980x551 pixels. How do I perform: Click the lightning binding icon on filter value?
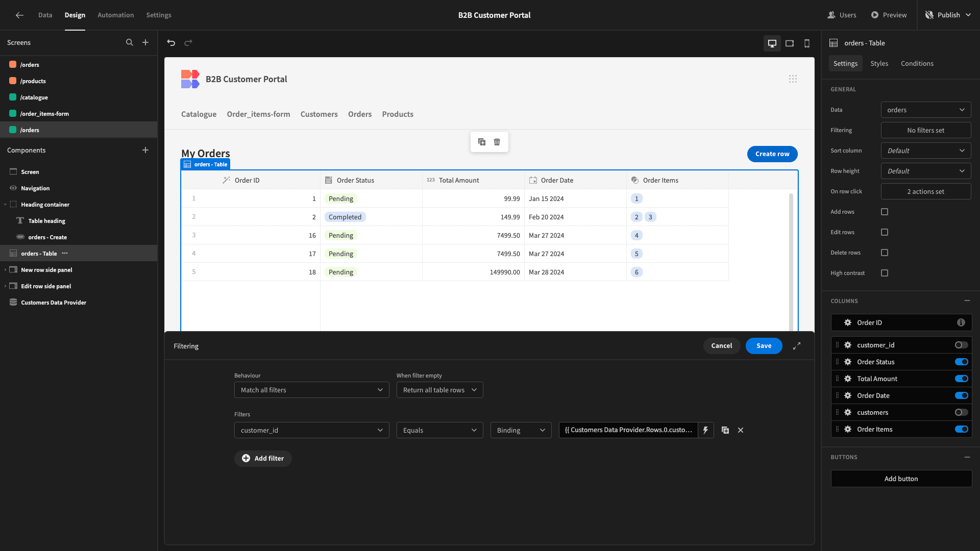coord(705,430)
